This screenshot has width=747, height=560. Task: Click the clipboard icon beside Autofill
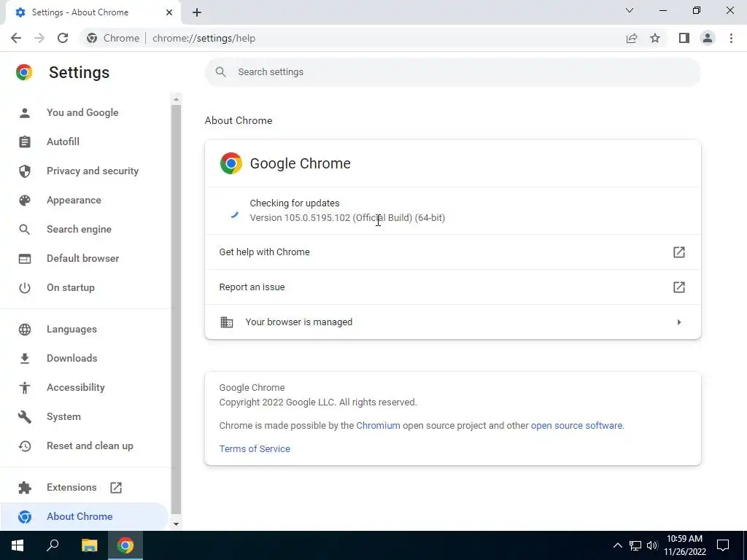[x=25, y=142]
